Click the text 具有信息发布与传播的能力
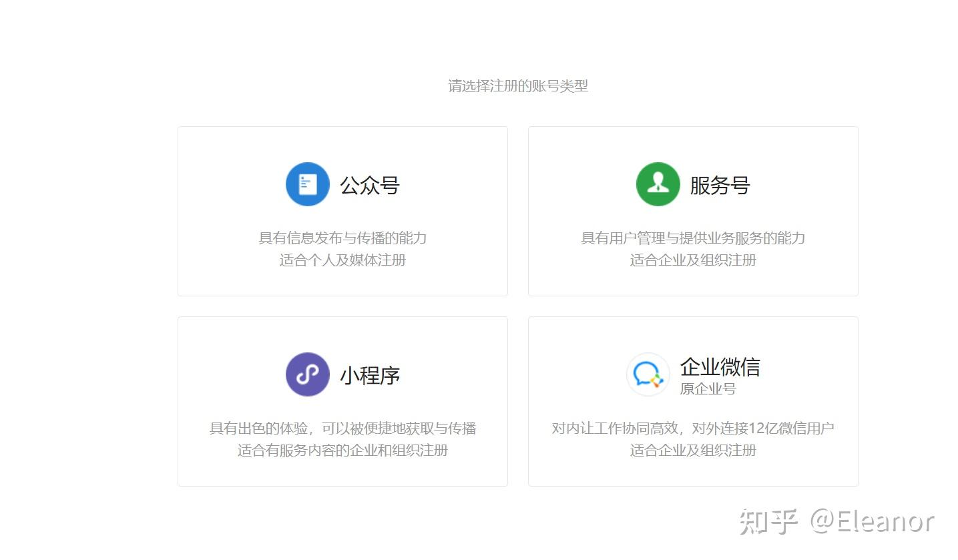The image size is (958, 560). (x=342, y=238)
